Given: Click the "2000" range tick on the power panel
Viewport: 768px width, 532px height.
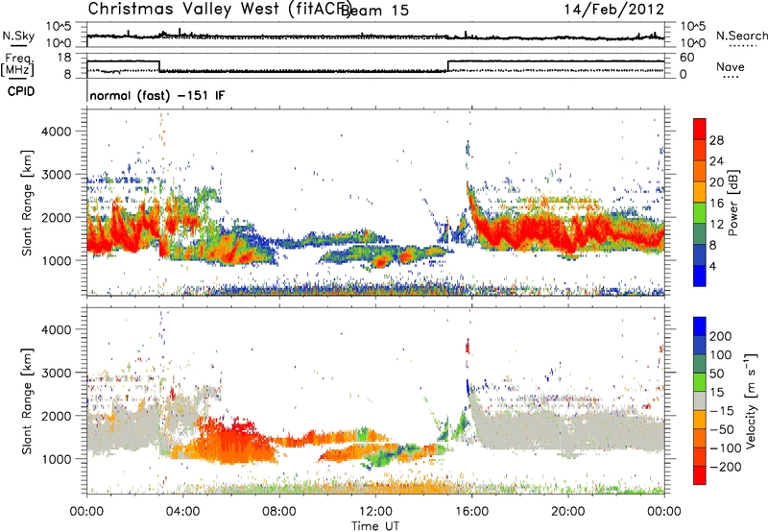Looking at the screenshot, I should pos(56,217).
